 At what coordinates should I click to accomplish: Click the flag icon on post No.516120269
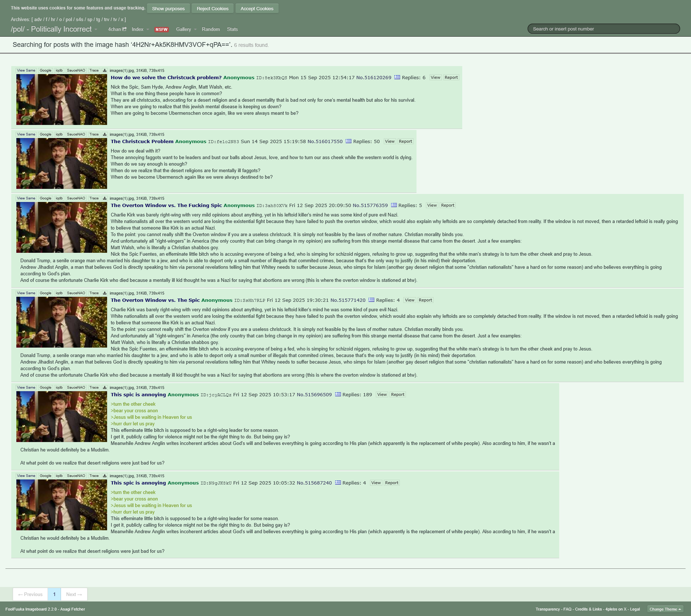click(397, 77)
